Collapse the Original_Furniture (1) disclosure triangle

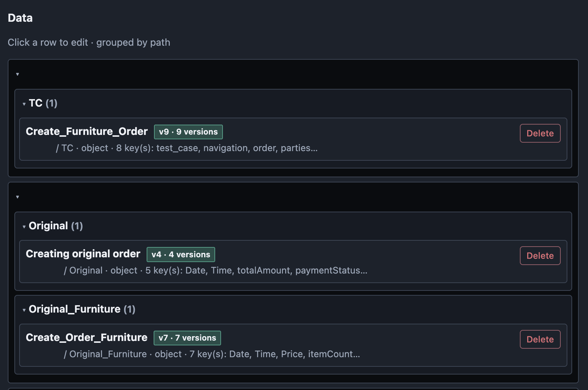(x=24, y=310)
